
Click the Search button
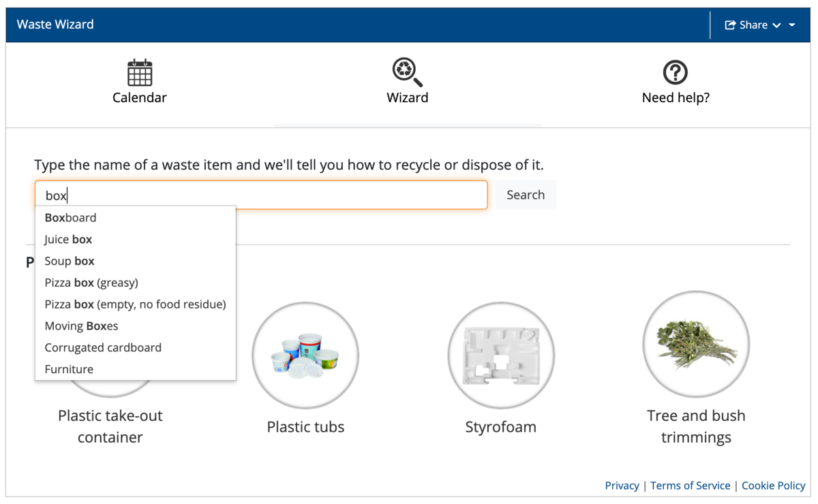(x=526, y=195)
